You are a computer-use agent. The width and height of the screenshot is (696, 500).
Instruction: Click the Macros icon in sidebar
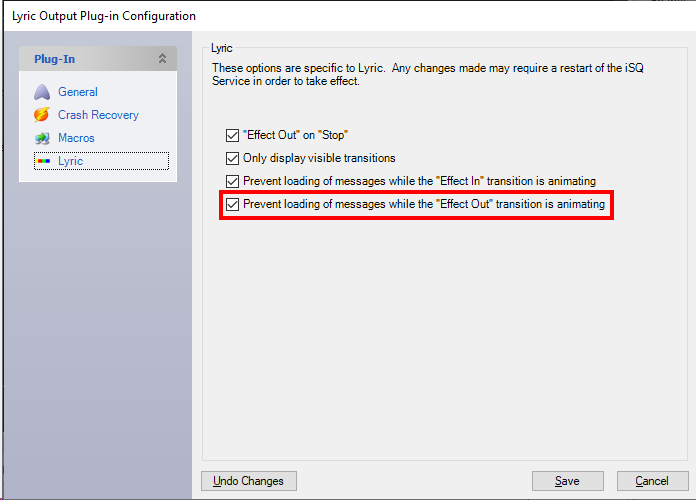(41, 138)
